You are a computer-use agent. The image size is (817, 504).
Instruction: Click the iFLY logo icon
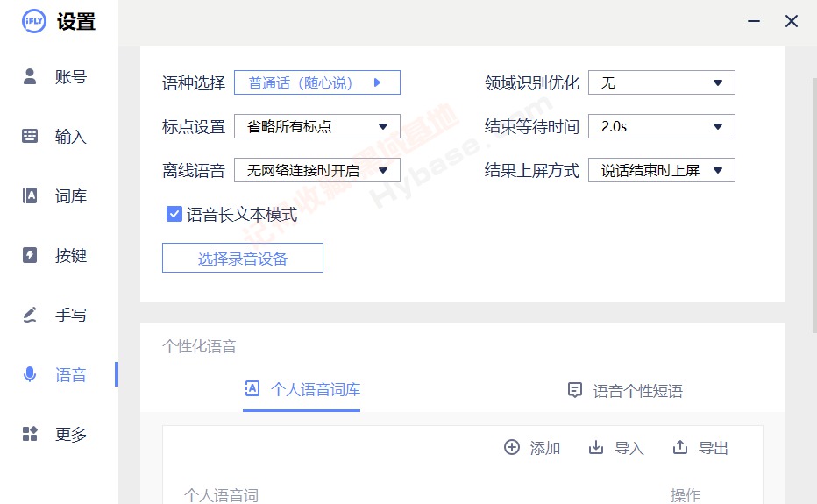pyautogui.click(x=33, y=22)
